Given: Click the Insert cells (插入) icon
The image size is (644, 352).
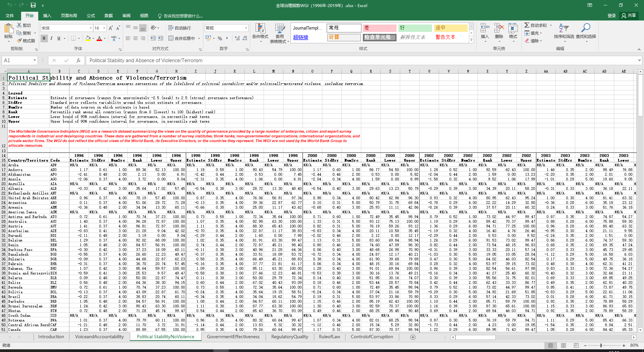Looking at the screenshot, I should pos(485,28).
